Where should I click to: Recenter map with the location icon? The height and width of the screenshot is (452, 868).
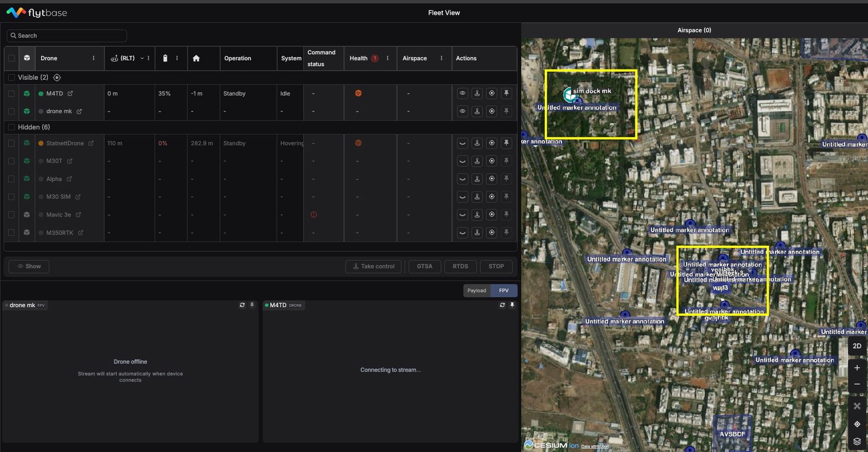tap(857, 424)
